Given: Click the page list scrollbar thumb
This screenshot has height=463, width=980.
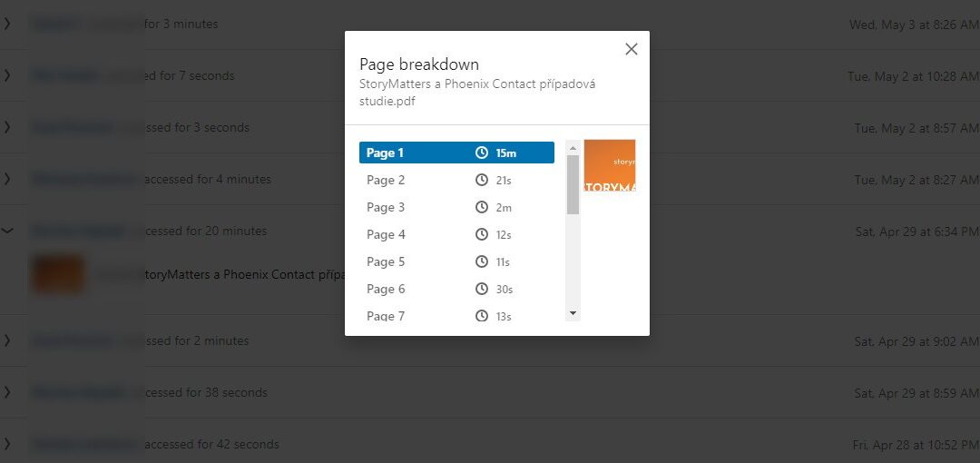Looking at the screenshot, I should click(x=573, y=184).
